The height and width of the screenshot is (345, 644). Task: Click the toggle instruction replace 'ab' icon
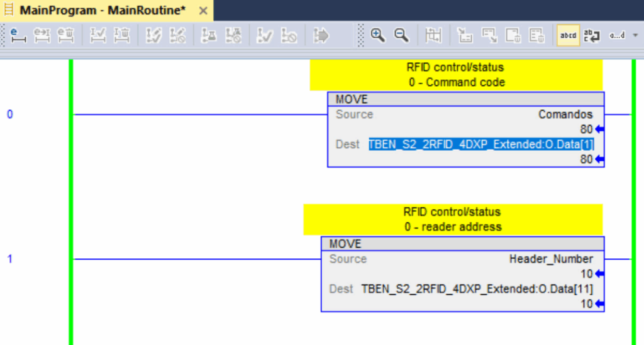pos(592,36)
